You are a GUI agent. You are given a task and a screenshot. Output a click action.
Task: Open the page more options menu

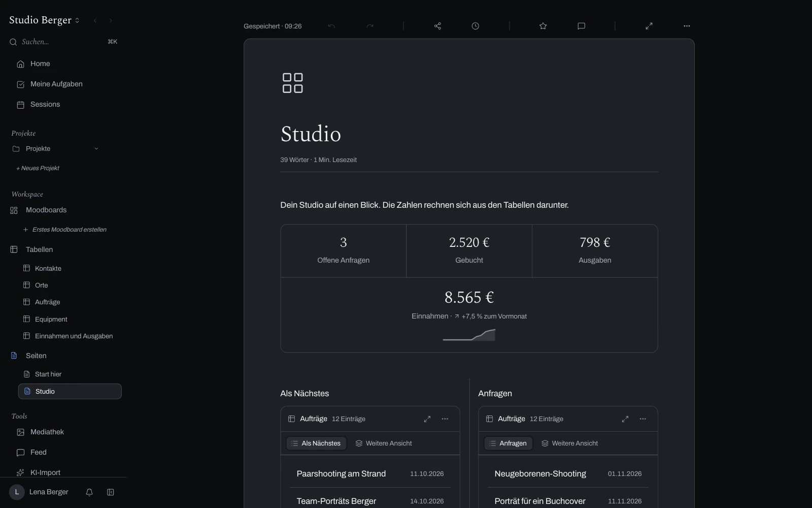pyautogui.click(x=687, y=26)
